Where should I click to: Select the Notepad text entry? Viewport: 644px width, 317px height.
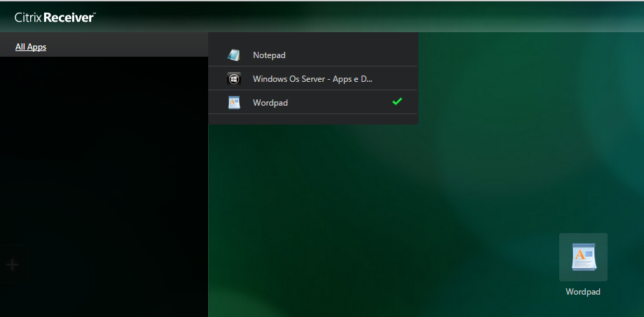tap(269, 55)
